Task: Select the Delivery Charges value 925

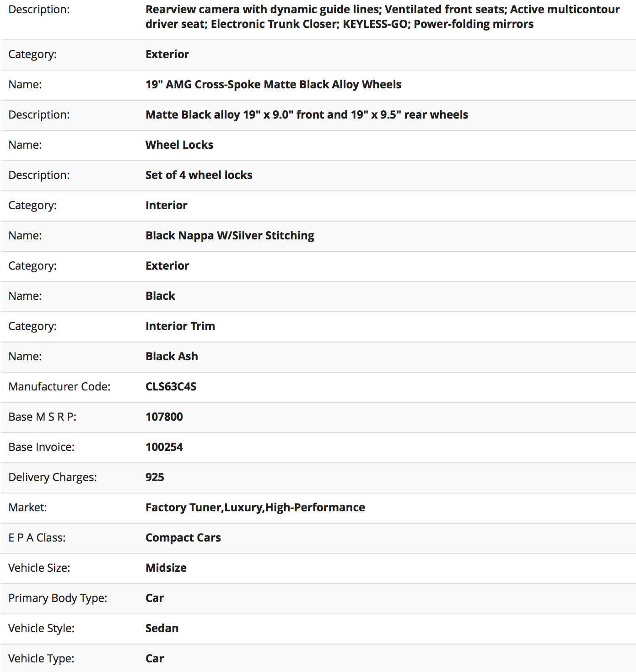Action: click(155, 477)
